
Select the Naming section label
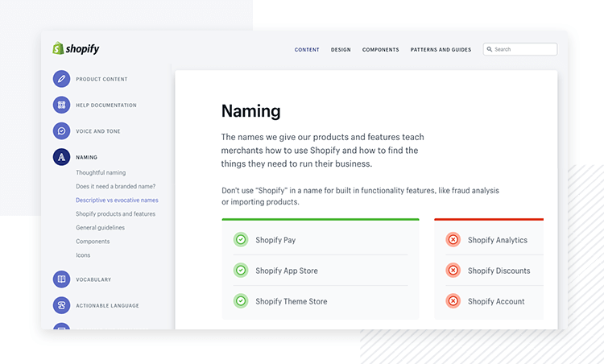86,157
